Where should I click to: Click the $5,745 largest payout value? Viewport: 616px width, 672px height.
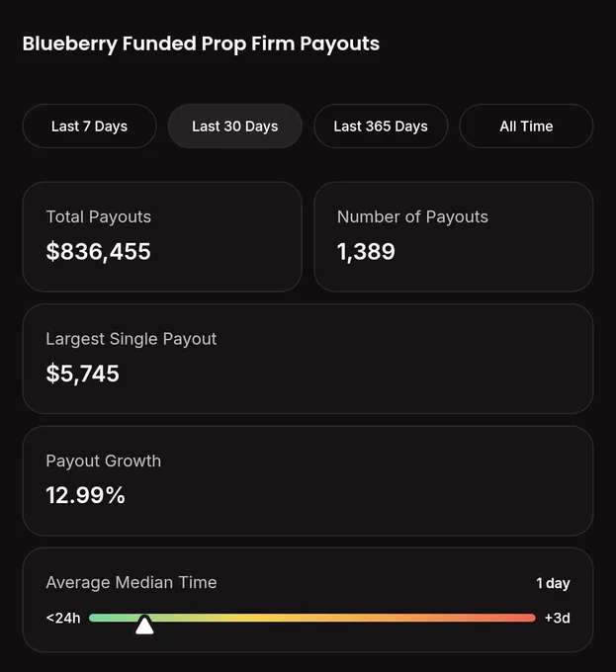coord(82,374)
